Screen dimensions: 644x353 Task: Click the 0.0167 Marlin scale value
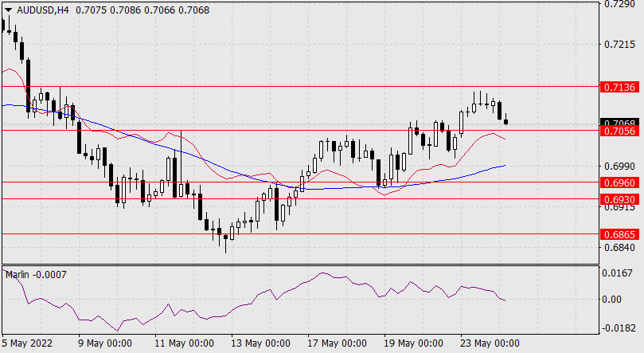click(617, 273)
